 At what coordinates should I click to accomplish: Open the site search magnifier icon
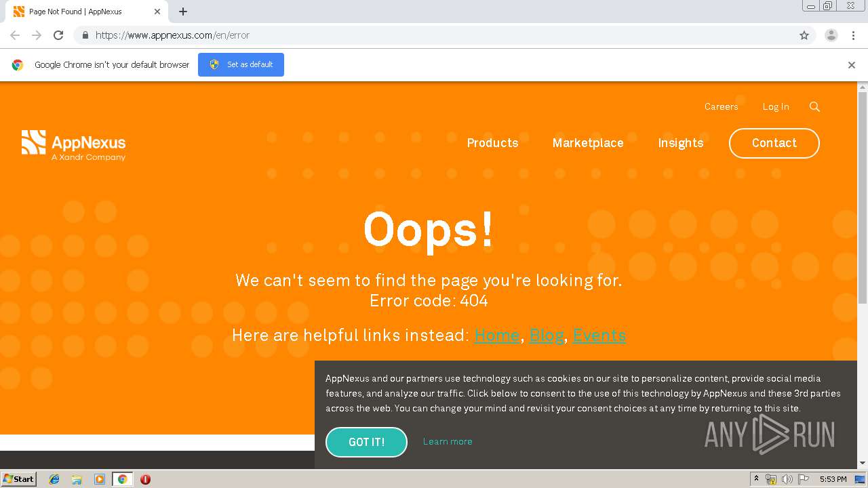coord(814,106)
